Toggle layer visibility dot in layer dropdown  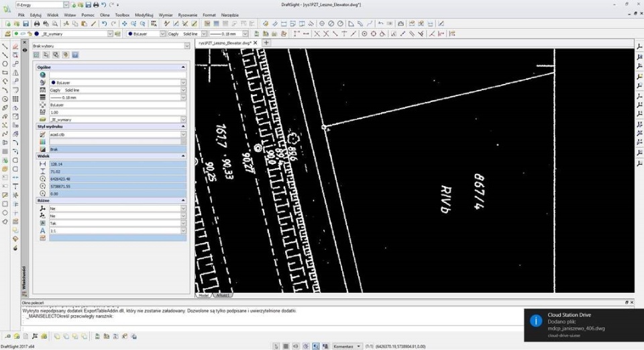pos(16,34)
